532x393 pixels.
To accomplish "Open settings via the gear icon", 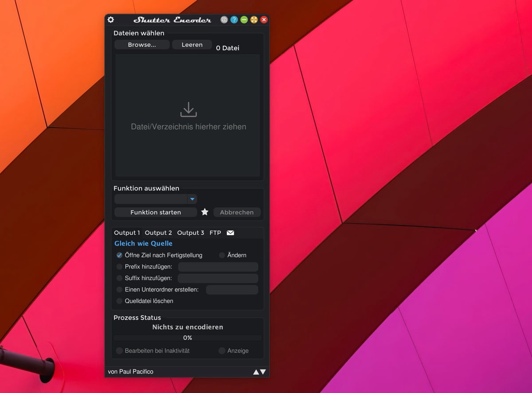I will click(111, 20).
